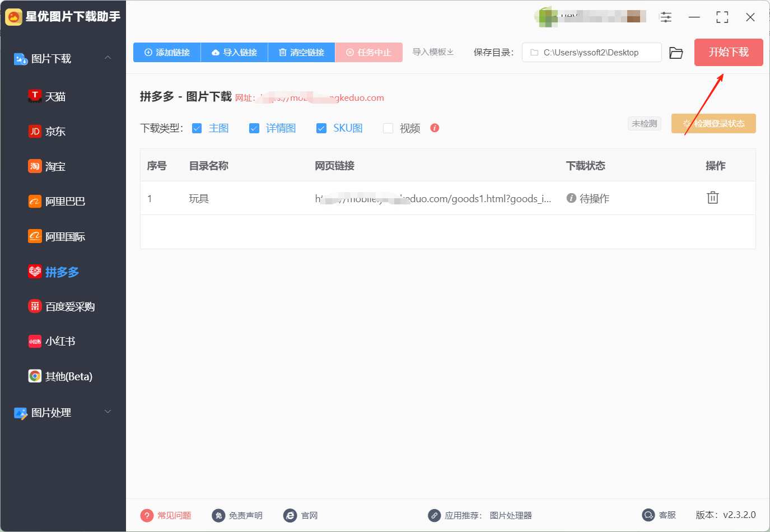The height and width of the screenshot is (532, 770).
Task: Click the goods1.html link cell in row 1
Action: pos(433,198)
